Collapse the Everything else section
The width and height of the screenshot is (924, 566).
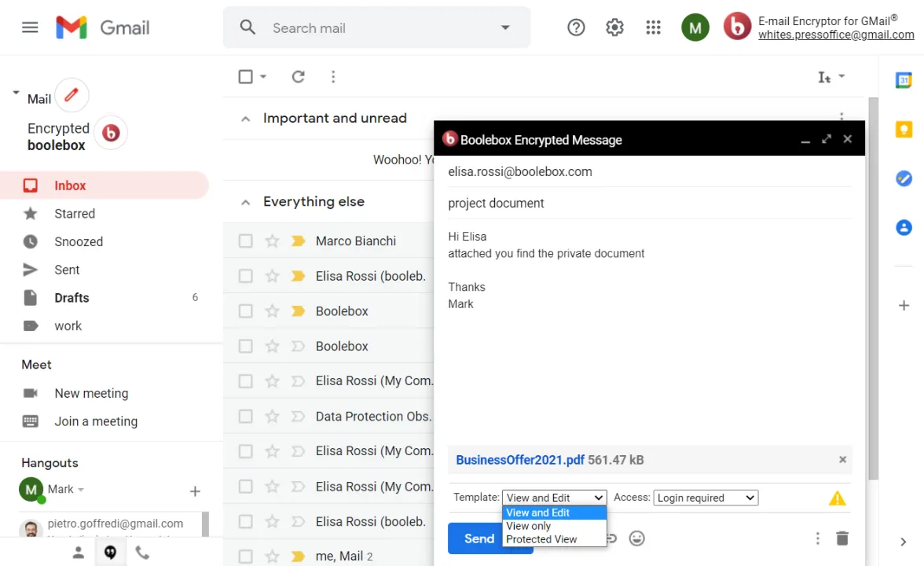246,202
